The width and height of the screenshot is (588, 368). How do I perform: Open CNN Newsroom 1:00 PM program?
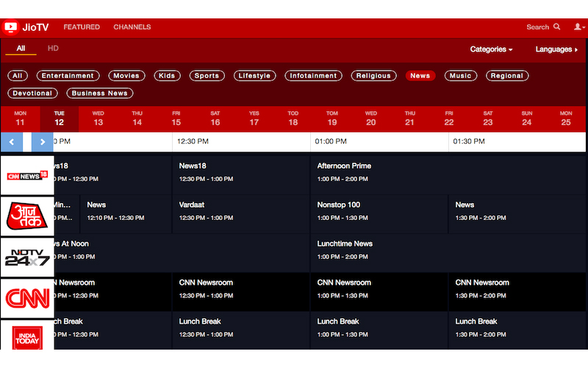tap(379, 291)
